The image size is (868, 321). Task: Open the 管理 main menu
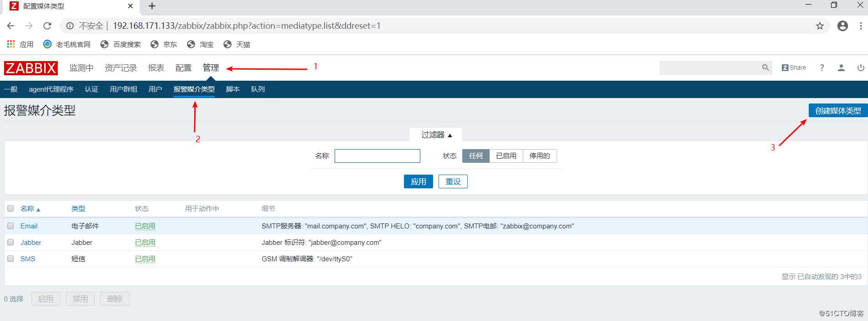[211, 68]
